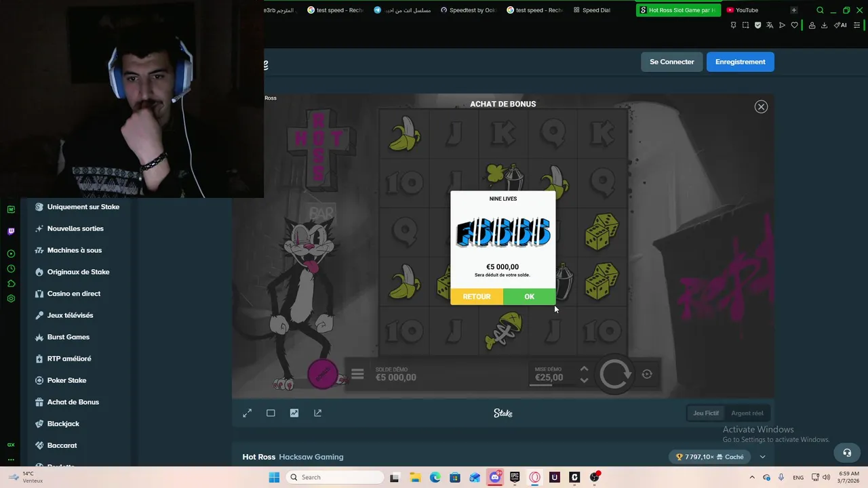
Task: Click the yellow RETOUR button
Action: tap(477, 297)
